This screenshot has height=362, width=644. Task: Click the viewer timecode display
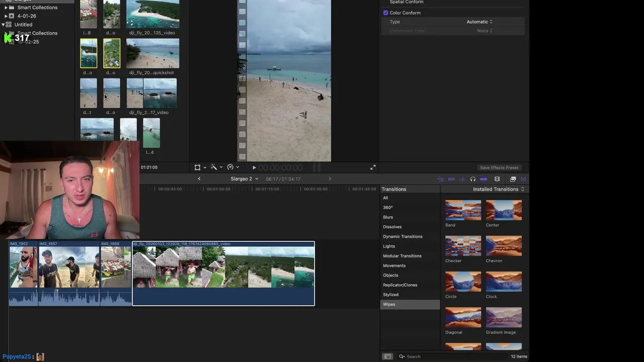[280, 167]
